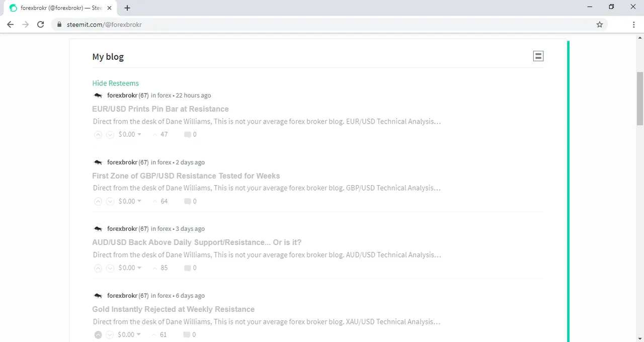The height and width of the screenshot is (342, 644).
Task: Show the 64 voters list
Action: pos(160,201)
